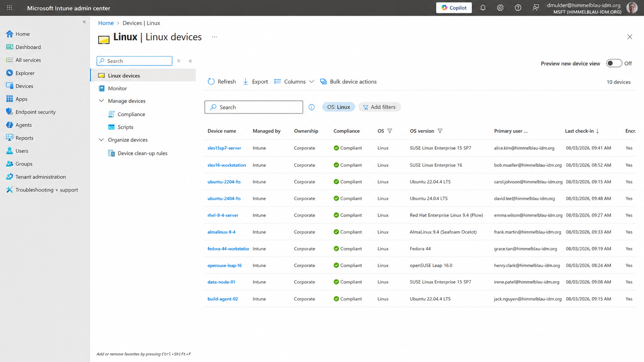
Task: Sort by Last check-in column
Action: [x=582, y=131]
